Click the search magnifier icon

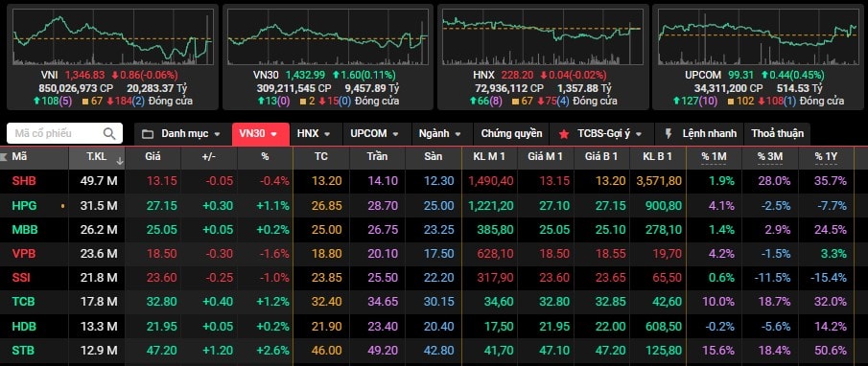point(109,133)
